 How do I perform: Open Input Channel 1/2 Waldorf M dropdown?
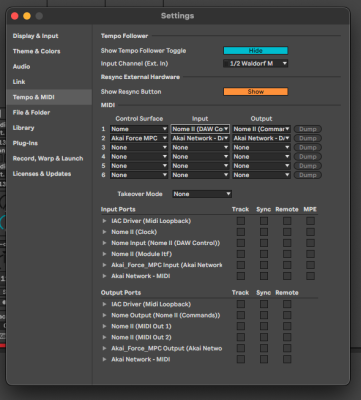[x=255, y=63]
